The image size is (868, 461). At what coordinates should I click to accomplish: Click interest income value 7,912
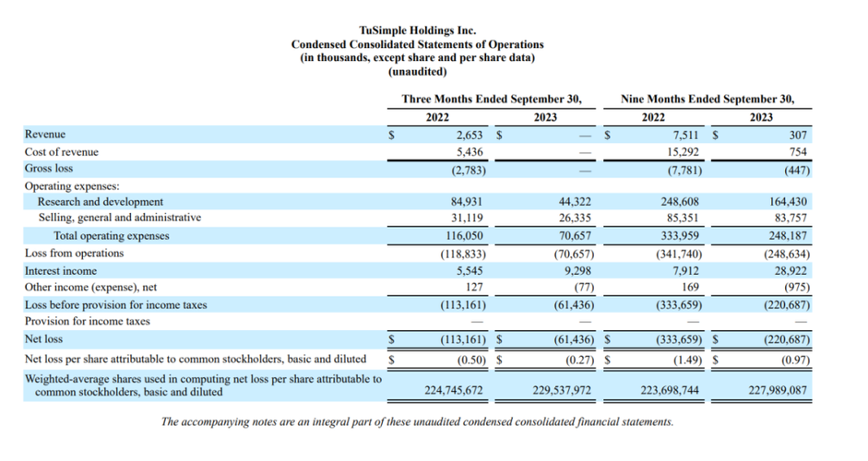click(685, 271)
